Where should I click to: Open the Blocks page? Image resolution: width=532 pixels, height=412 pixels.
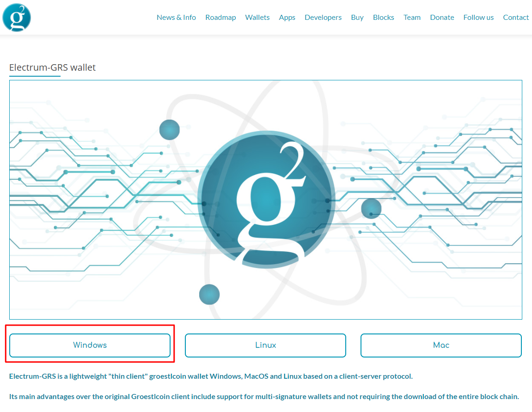coord(384,17)
